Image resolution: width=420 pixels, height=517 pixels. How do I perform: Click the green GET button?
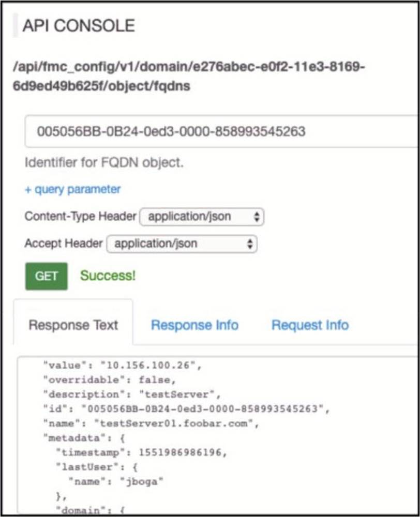coord(46,276)
